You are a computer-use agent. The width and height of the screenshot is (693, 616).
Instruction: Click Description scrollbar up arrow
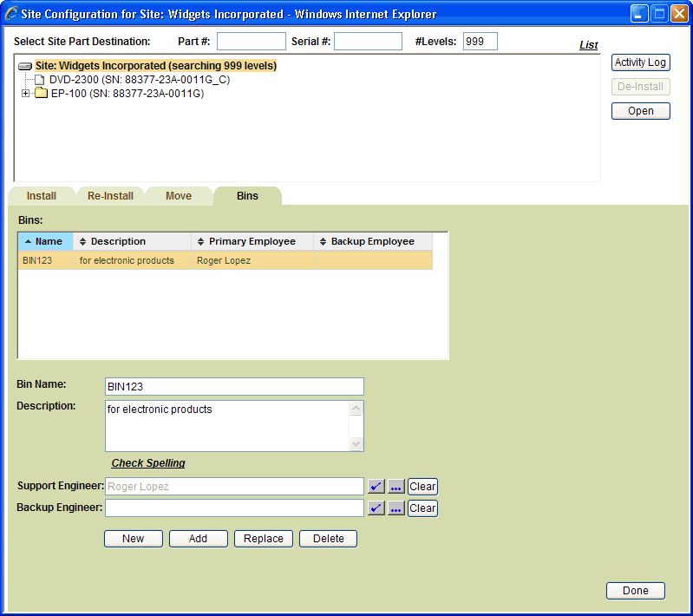(356, 408)
